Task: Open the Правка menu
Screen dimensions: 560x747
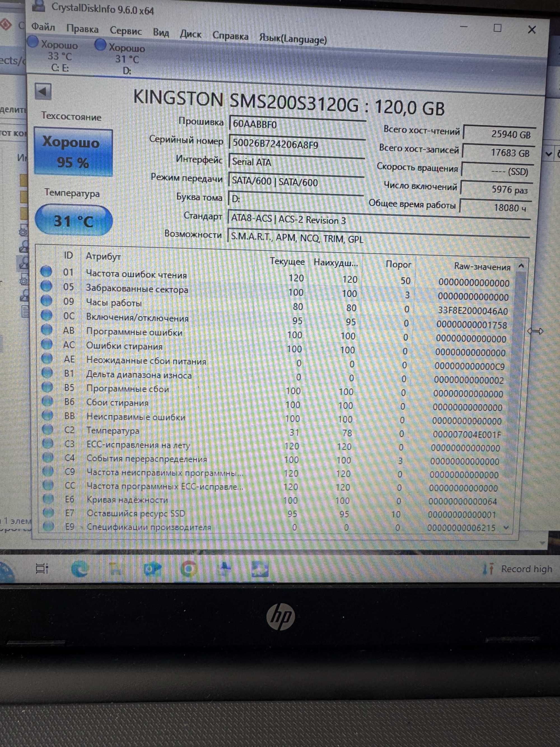Action: (82, 29)
